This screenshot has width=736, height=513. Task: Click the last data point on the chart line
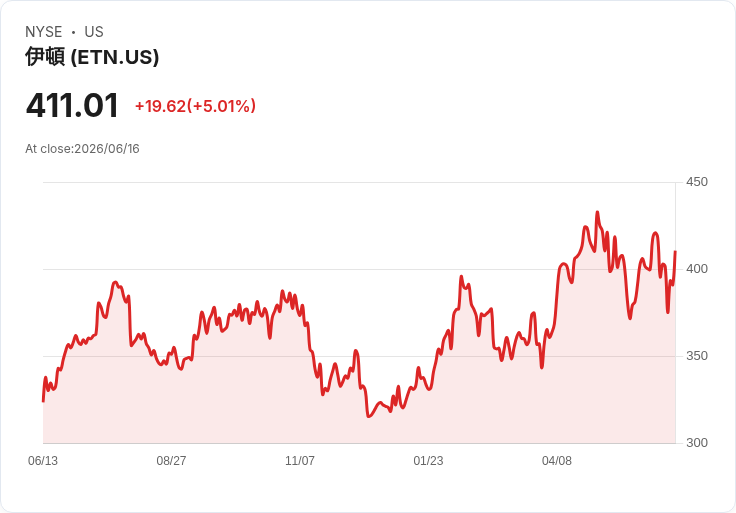(x=675, y=252)
